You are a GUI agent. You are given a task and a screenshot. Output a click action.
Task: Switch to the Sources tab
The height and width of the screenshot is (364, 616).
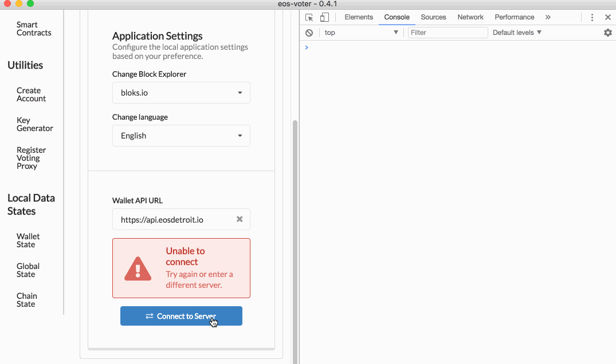[x=433, y=17]
